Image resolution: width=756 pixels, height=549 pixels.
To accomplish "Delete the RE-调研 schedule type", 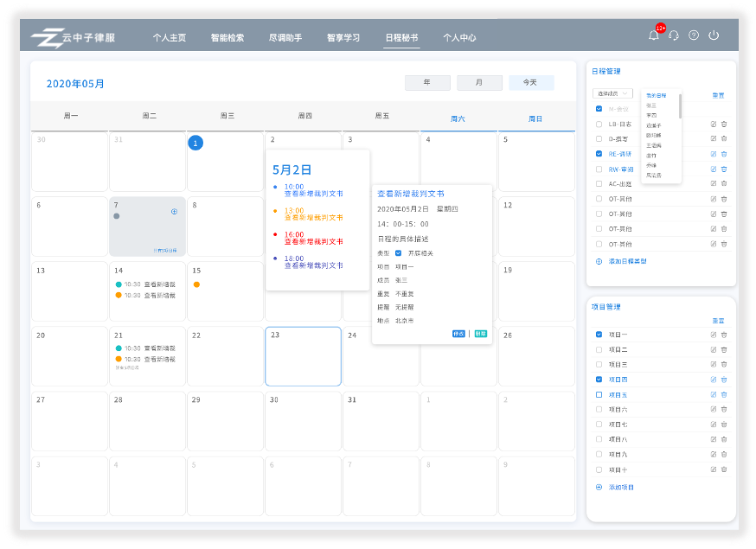I will (x=724, y=154).
